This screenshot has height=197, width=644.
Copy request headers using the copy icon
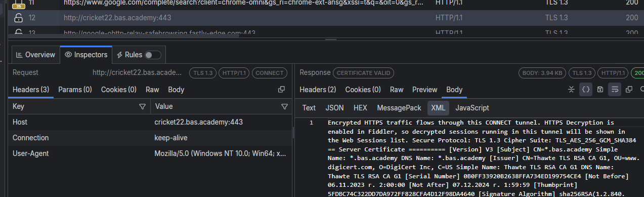(x=282, y=90)
